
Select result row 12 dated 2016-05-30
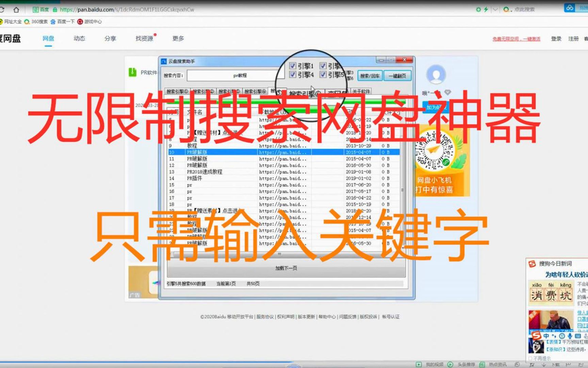click(284, 165)
